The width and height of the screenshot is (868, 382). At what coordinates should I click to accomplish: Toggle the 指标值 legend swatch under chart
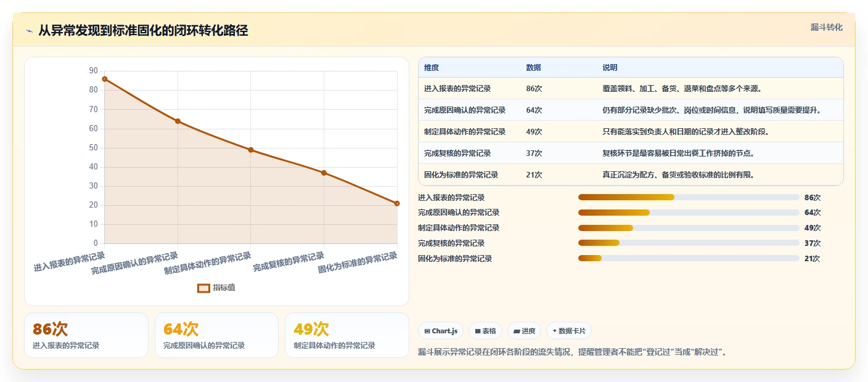coord(203,288)
